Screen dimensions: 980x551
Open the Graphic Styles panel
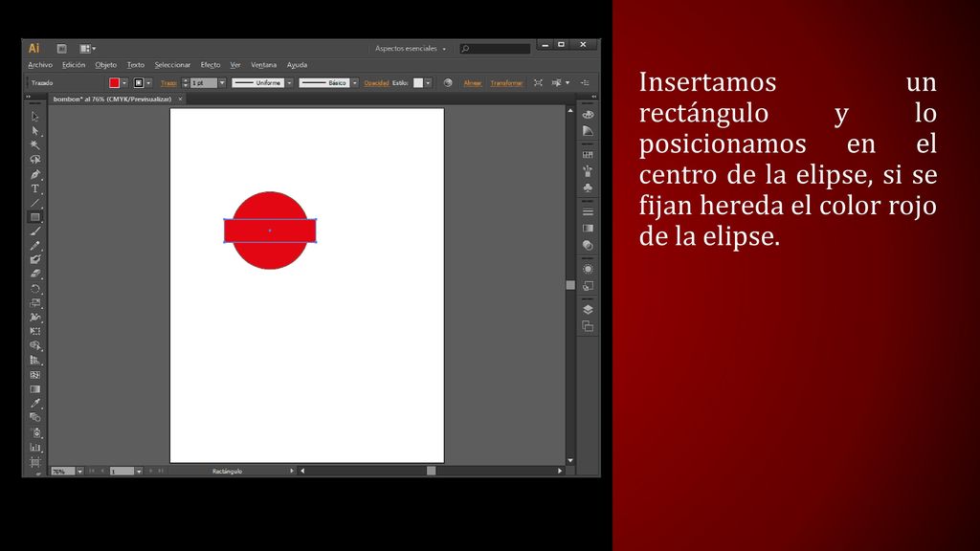tap(589, 286)
